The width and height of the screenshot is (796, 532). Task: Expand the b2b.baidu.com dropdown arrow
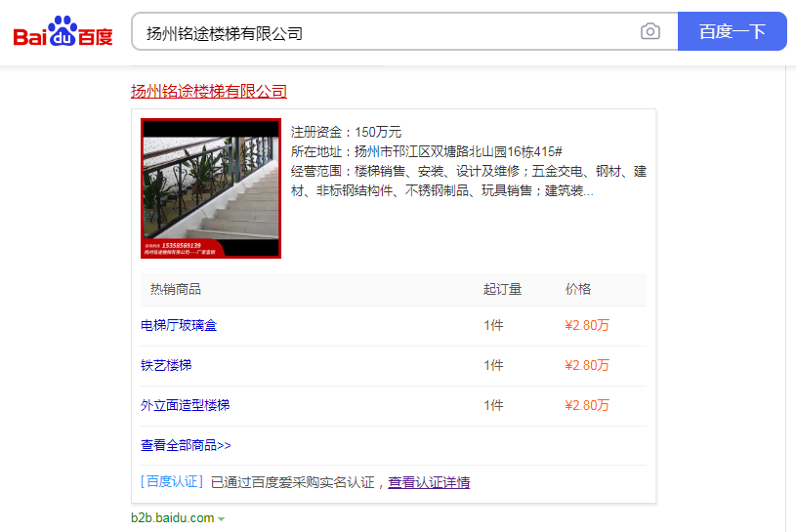pos(222,518)
